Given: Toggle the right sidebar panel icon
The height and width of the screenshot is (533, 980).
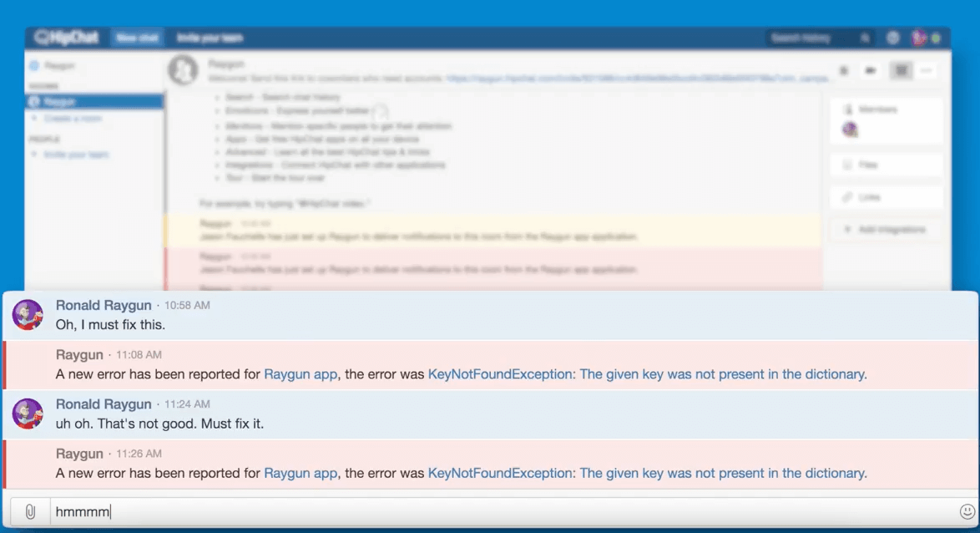Looking at the screenshot, I should (902, 71).
